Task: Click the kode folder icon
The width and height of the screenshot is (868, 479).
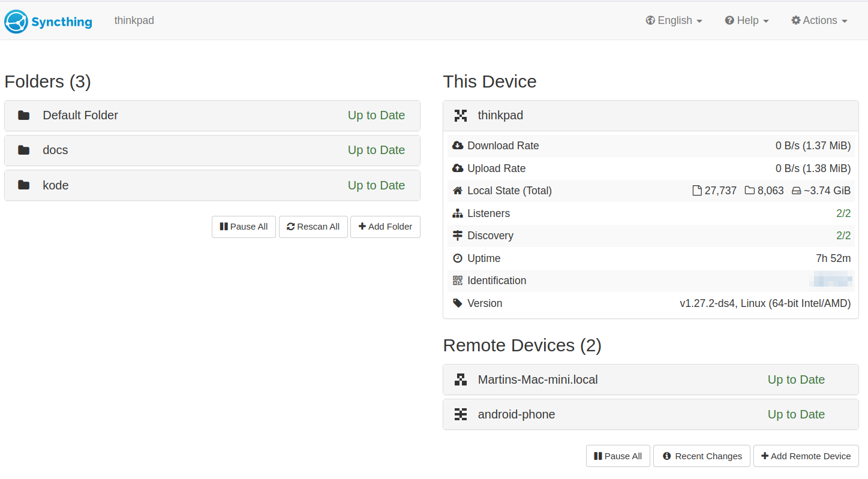Action: coord(24,185)
